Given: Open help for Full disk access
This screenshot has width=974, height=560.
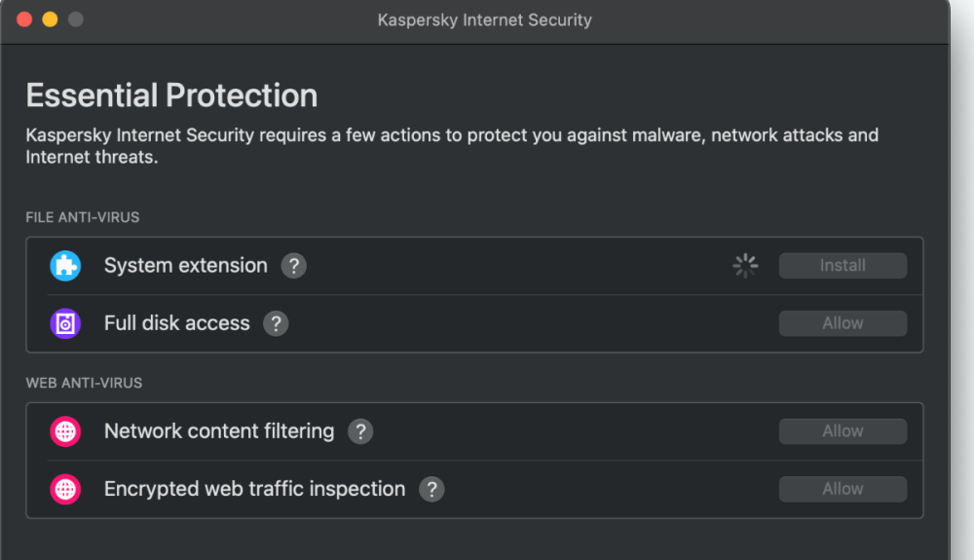Looking at the screenshot, I should click(x=277, y=323).
